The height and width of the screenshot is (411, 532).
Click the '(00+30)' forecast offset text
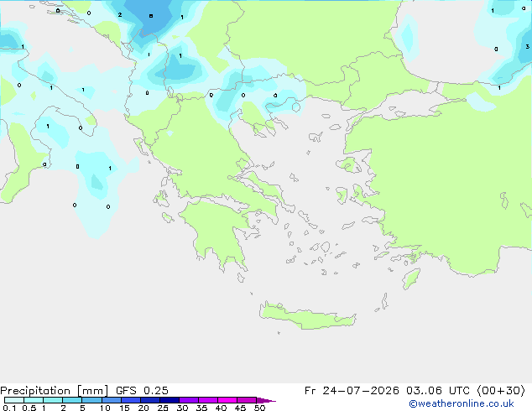coord(501,391)
